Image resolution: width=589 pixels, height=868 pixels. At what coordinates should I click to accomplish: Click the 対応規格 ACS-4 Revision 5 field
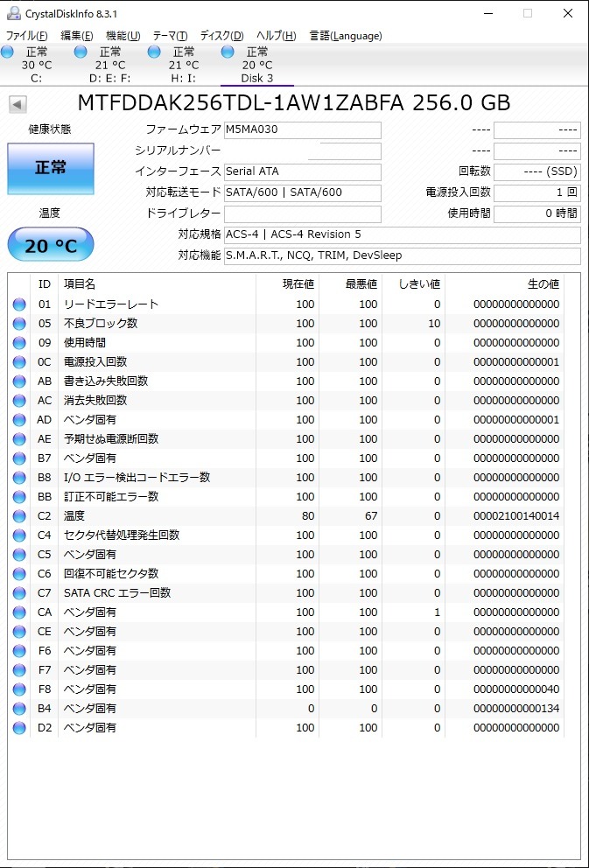click(402, 234)
